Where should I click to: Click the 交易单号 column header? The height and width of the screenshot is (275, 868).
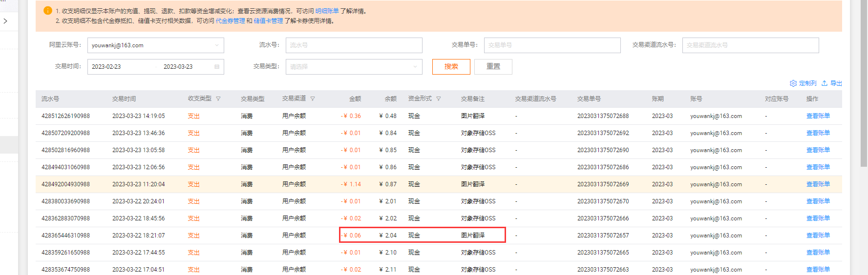pyautogui.click(x=589, y=99)
